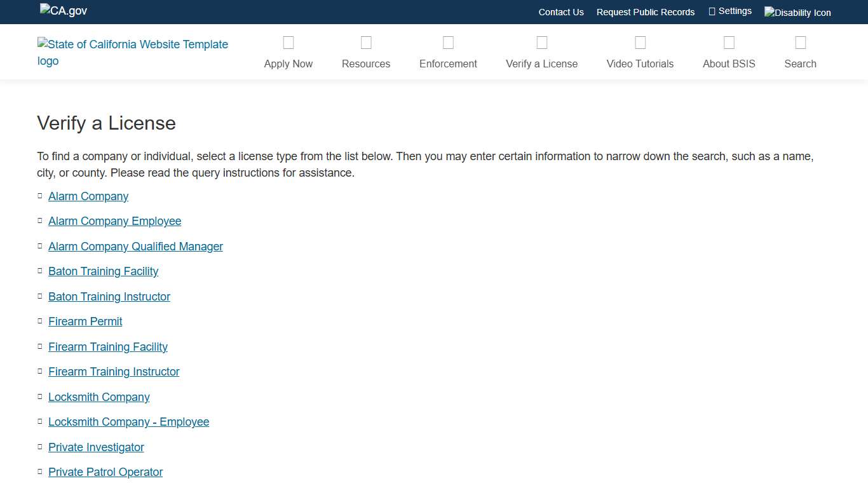The height and width of the screenshot is (488, 868).
Task: Click the CA.gov logo icon
Action: pyautogui.click(x=64, y=11)
